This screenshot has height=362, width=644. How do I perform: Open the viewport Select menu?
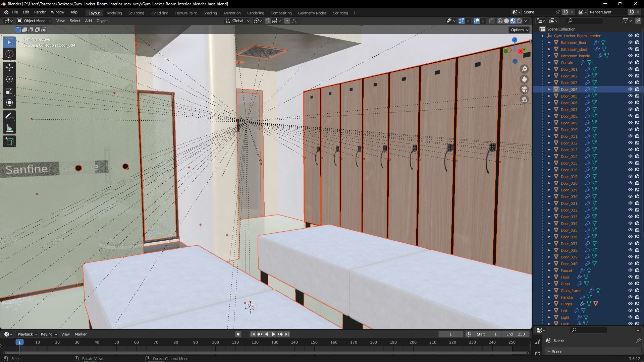[75, 21]
